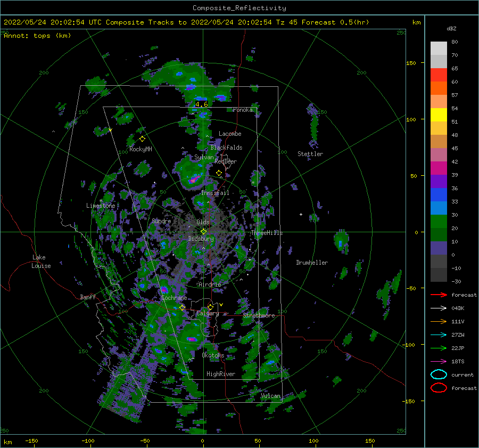The width and height of the screenshot is (479, 448).
Task: Click the yellow marker at radar center
Action: [203, 232]
